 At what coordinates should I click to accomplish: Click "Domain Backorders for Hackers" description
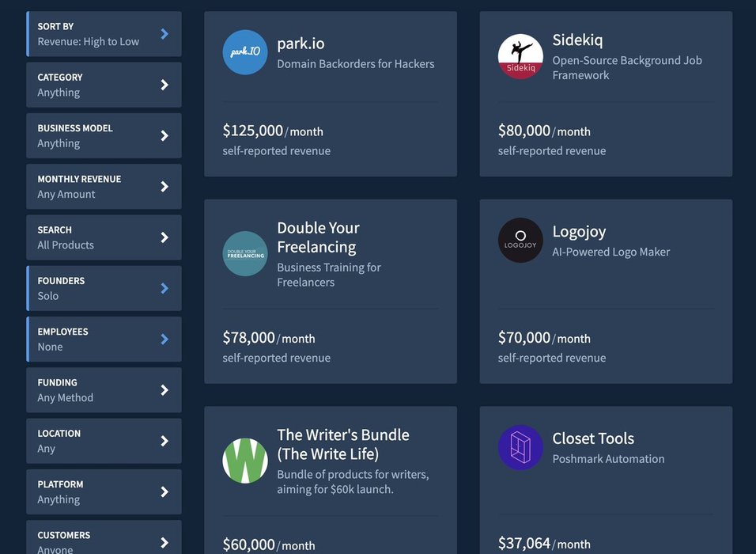tap(356, 63)
